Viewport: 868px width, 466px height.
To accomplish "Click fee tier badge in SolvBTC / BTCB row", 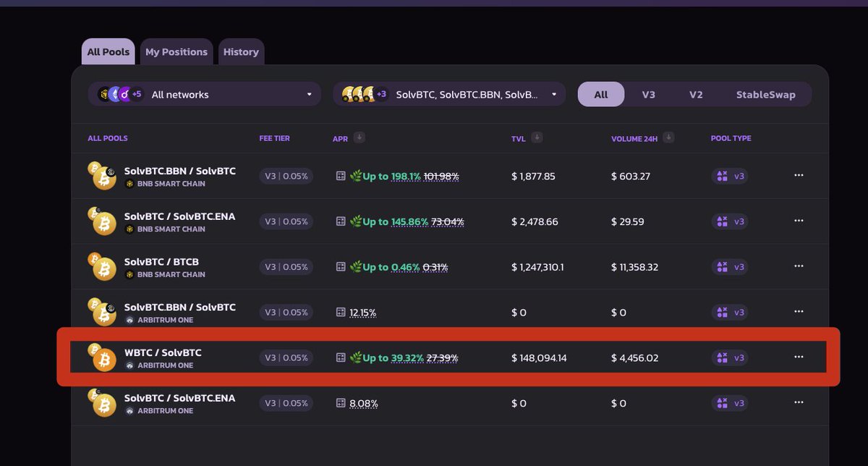I will coord(286,267).
